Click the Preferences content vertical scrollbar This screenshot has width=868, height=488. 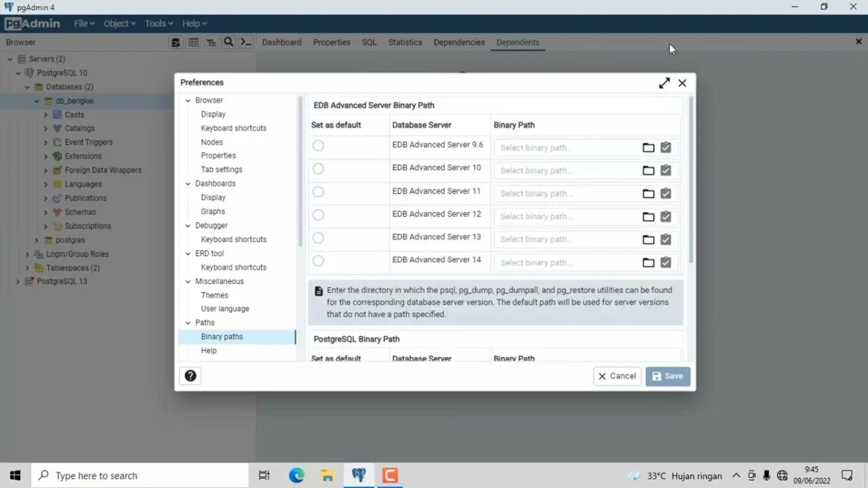(x=691, y=180)
